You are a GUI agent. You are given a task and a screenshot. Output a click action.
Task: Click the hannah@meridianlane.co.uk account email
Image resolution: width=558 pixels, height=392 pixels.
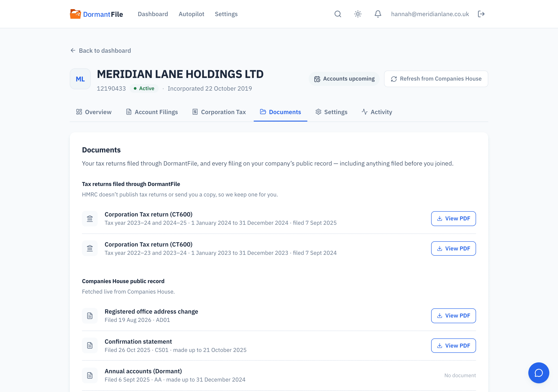point(430,14)
